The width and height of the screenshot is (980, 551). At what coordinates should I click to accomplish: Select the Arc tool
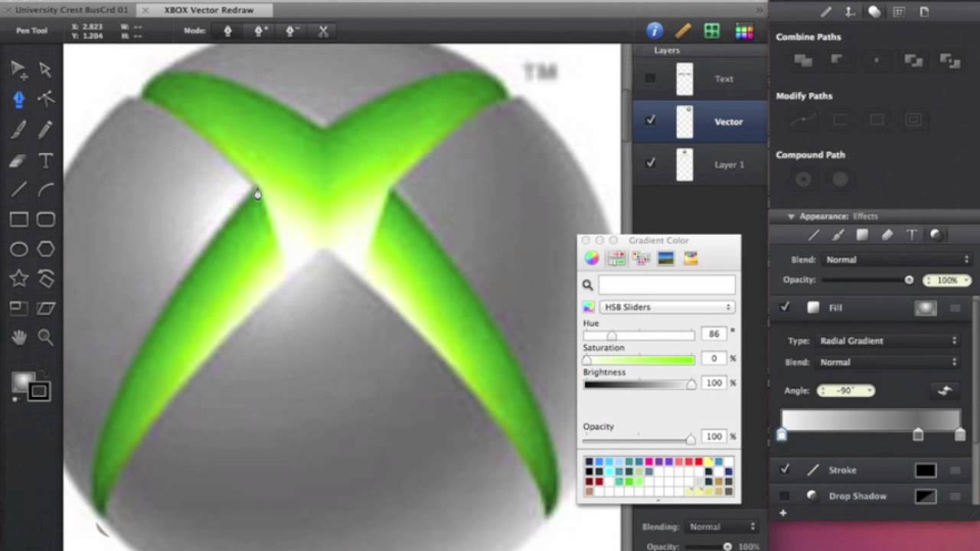(45, 190)
